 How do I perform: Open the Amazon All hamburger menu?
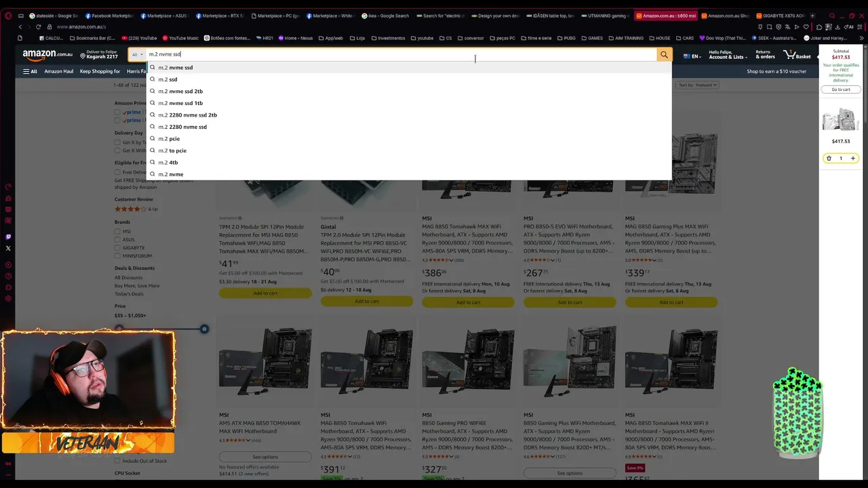pyautogui.click(x=30, y=71)
